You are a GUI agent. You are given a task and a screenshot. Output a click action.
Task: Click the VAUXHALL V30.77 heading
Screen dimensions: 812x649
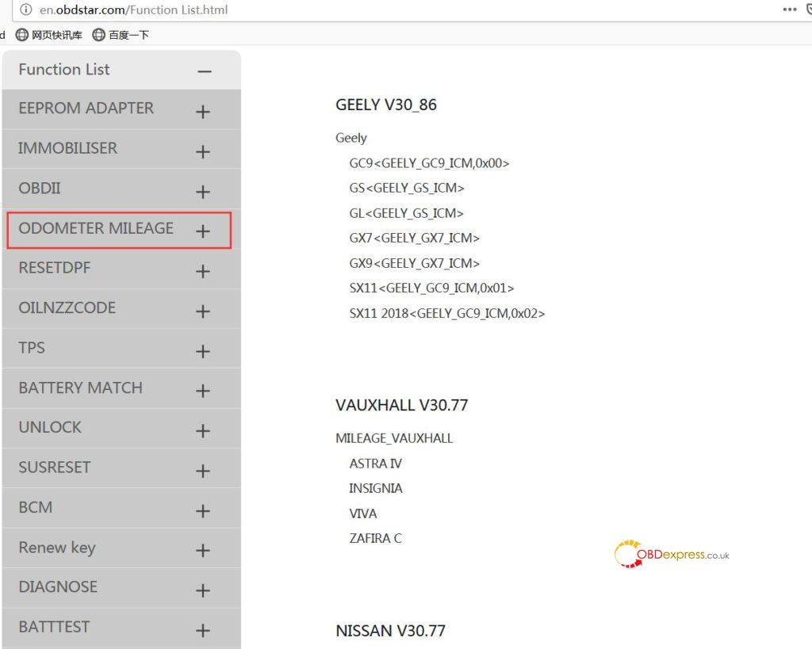click(401, 405)
